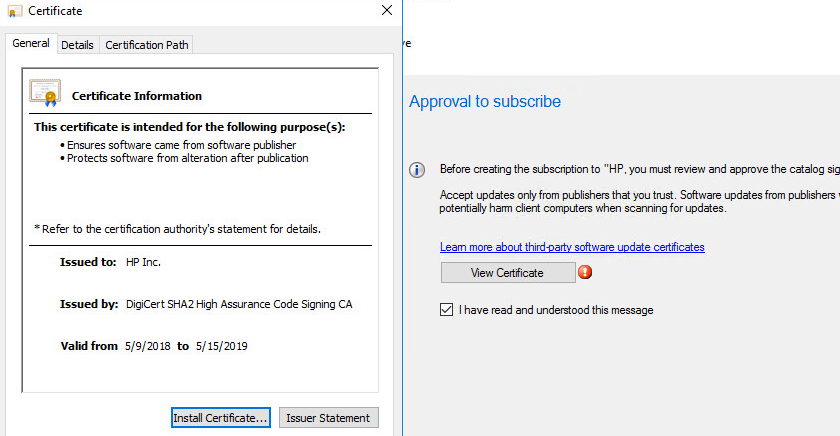840x436 pixels.
Task: Click 'Refer to the certification authority's statement' note
Action: pos(177,229)
